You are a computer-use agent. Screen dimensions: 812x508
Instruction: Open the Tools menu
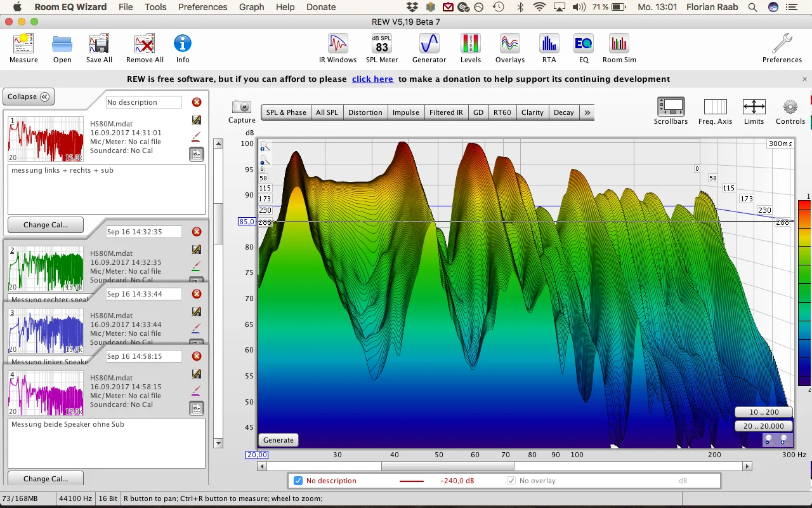pyautogui.click(x=155, y=7)
